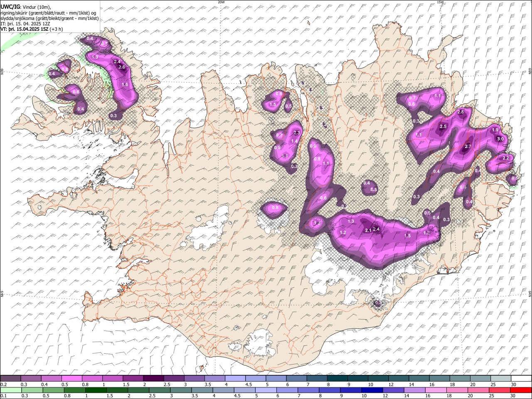Click the light pink 16 rain legend swatch
Viewport: 532px width, 399px height.
click(436, 390)
